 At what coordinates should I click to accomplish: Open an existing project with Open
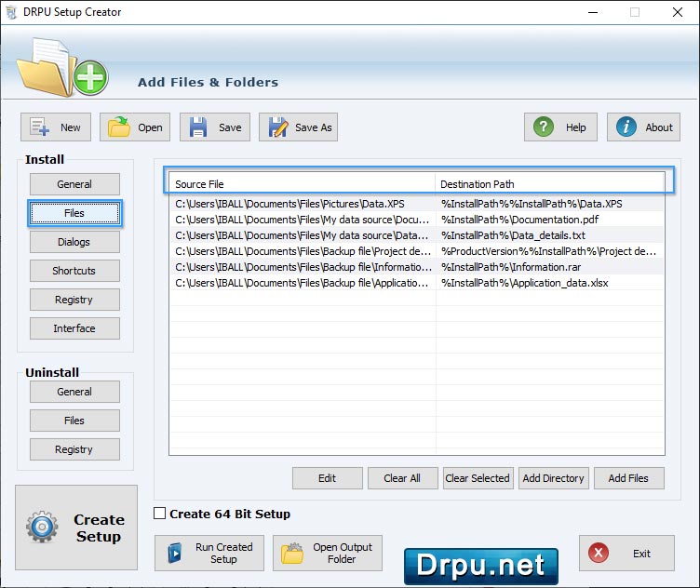135,127
